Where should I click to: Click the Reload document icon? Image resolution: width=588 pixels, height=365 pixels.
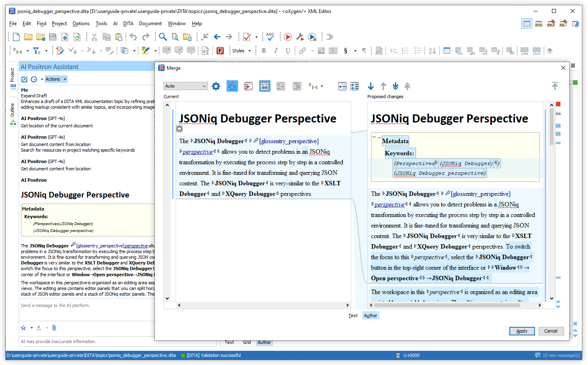pyautogui.click(x=77, y=37)
